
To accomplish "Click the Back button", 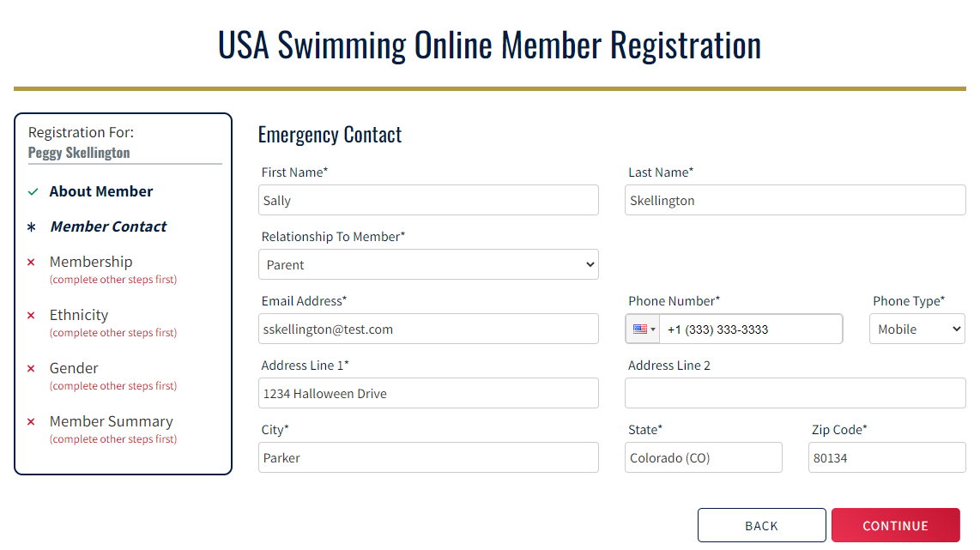I will click(x=761, y=526).
